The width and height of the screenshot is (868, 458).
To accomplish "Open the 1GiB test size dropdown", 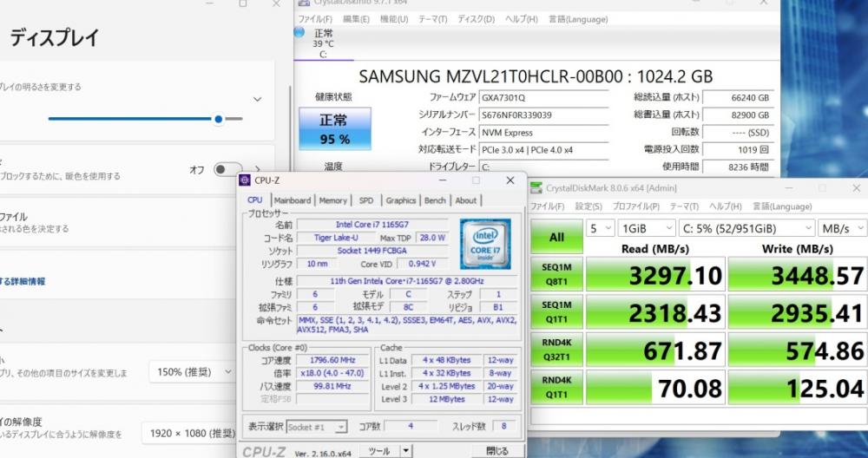I will click(x=647, y=228).
